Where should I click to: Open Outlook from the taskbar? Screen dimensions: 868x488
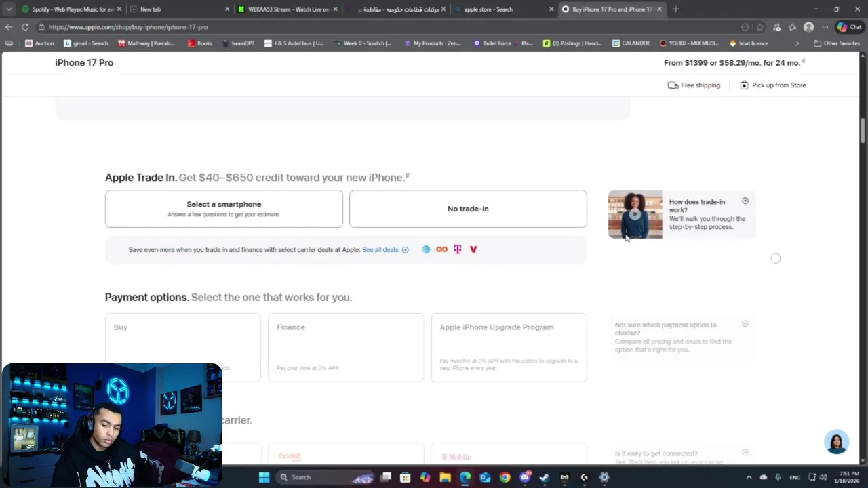click(485, 477)
